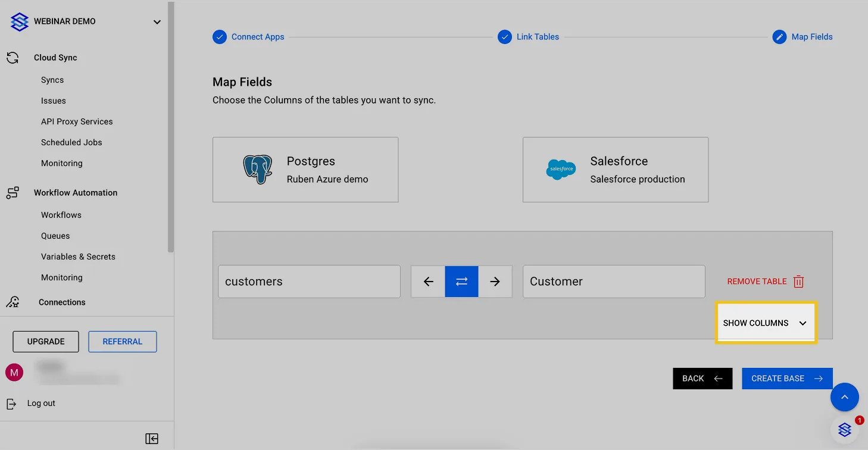Go to the Link Tables step
This screenshot has height=450, width=868.
tap(529, 37)
